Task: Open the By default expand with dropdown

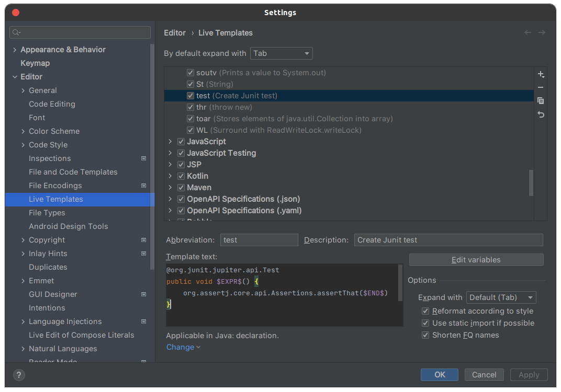Action: tap(281, 53)
